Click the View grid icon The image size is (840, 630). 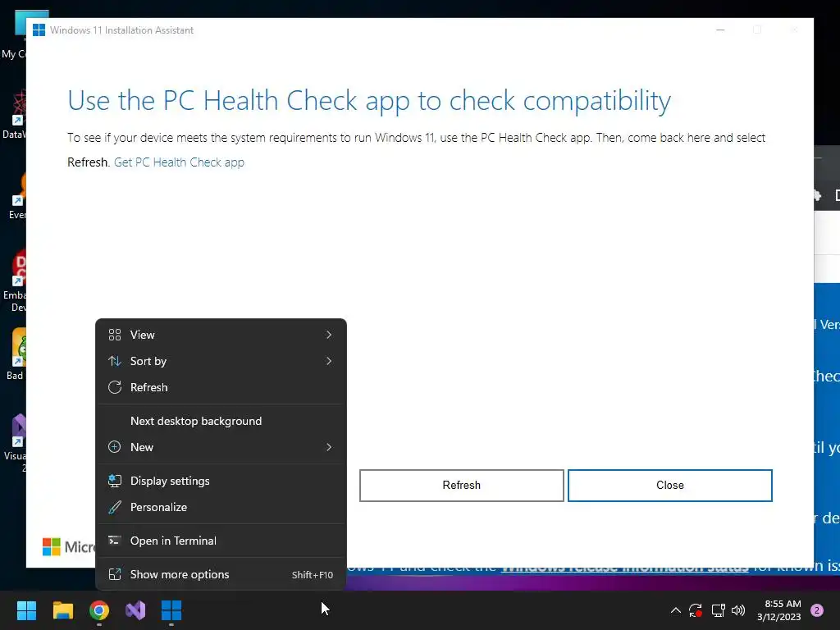tap(115, 335)
